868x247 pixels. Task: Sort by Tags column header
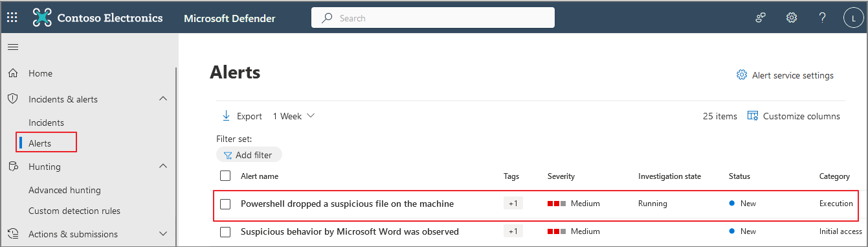point(511,176)
